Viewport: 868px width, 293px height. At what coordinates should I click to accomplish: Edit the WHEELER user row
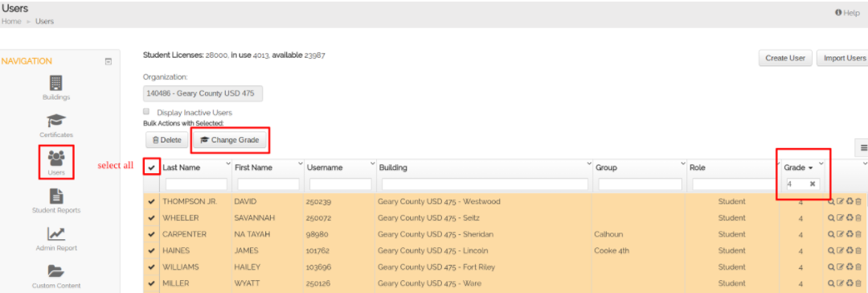click(x=840, y=218)
